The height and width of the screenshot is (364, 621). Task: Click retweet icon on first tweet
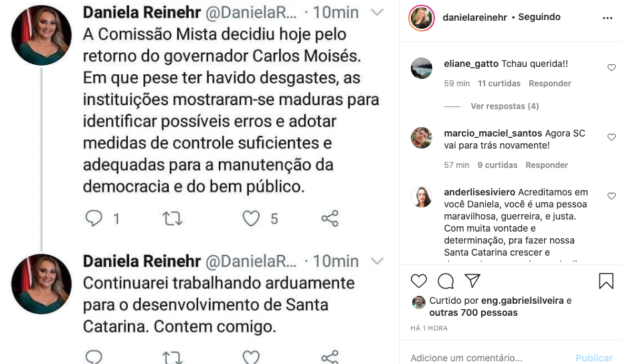pyautogui.click(x=173, y=219)
